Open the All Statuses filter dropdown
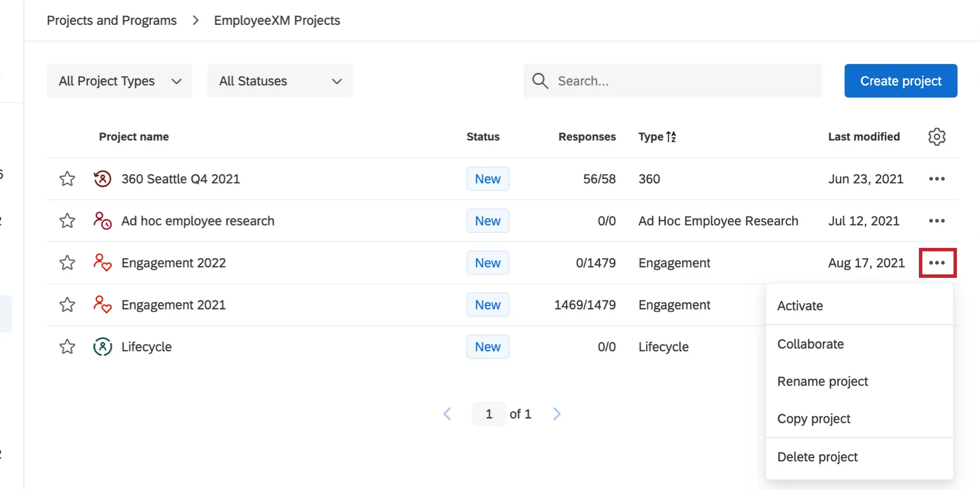This screenshot has height=490, width=980. pyautogui.click(x=280, y=81)
